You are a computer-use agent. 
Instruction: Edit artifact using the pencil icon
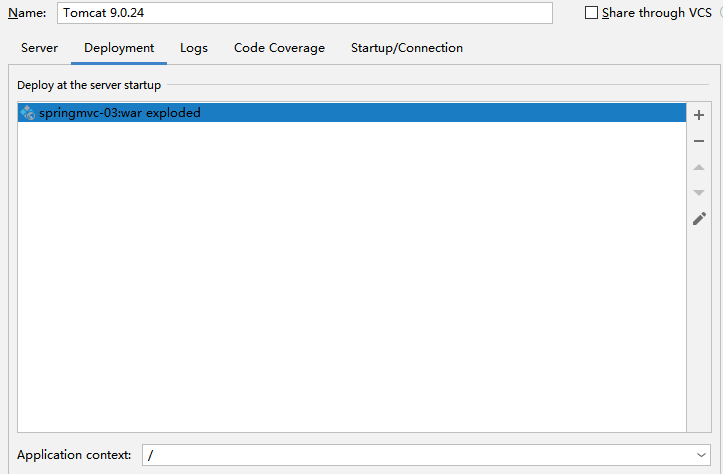click(699, 219)
